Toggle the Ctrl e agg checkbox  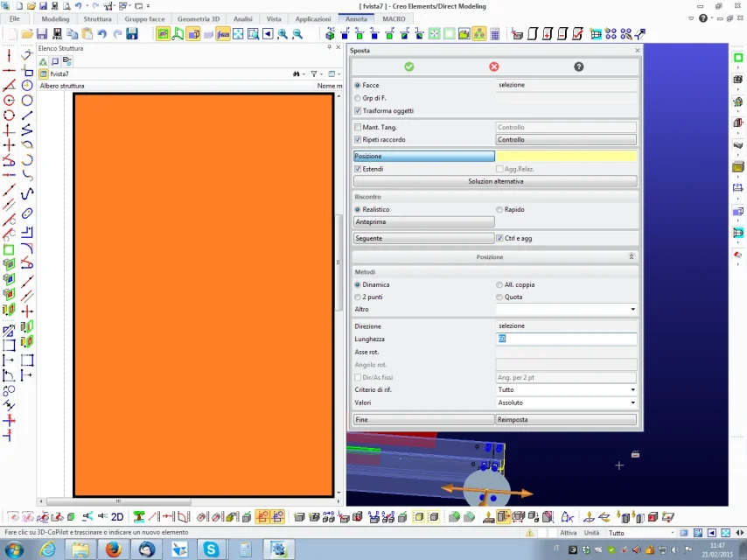coord(499,238)
